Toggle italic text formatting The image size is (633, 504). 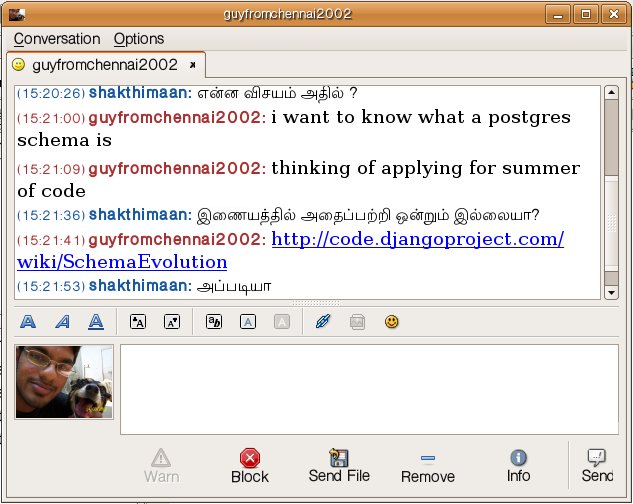pos(62,322)
